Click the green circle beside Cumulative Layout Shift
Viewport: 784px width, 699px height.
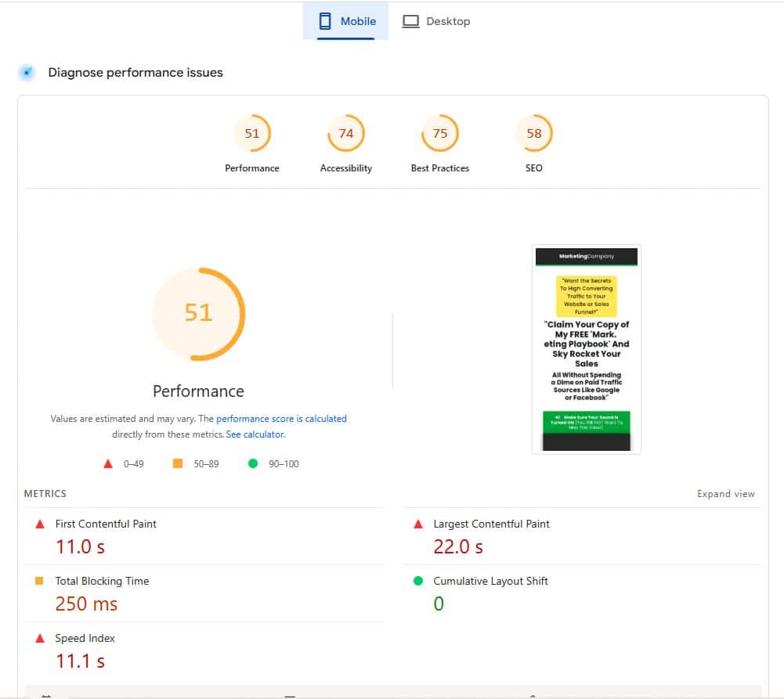(418, 580)
